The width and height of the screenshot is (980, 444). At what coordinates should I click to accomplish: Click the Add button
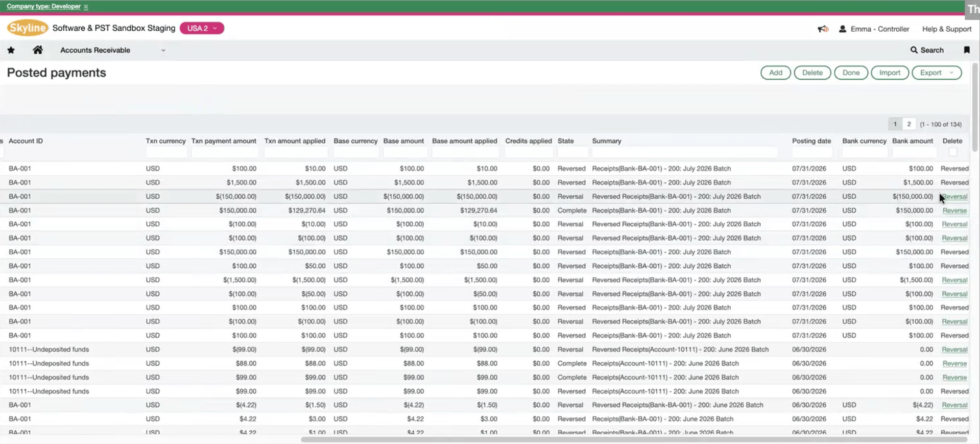(776, 73)
